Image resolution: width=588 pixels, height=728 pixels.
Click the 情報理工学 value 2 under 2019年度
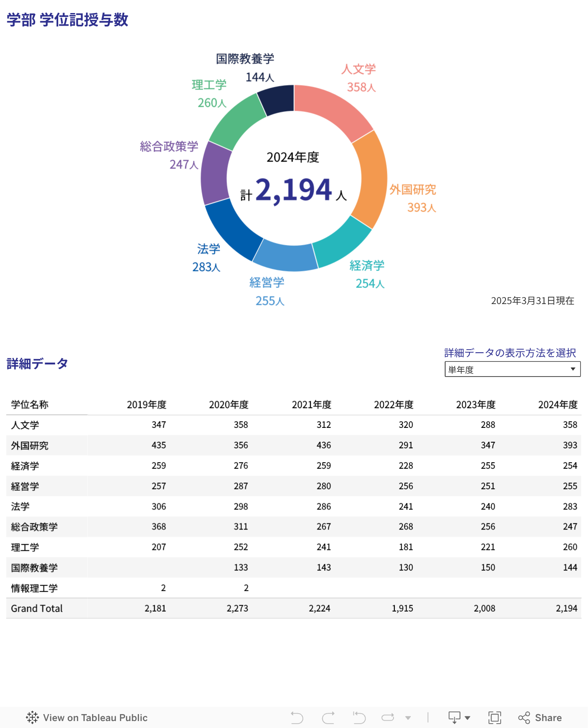coord(163,588)
